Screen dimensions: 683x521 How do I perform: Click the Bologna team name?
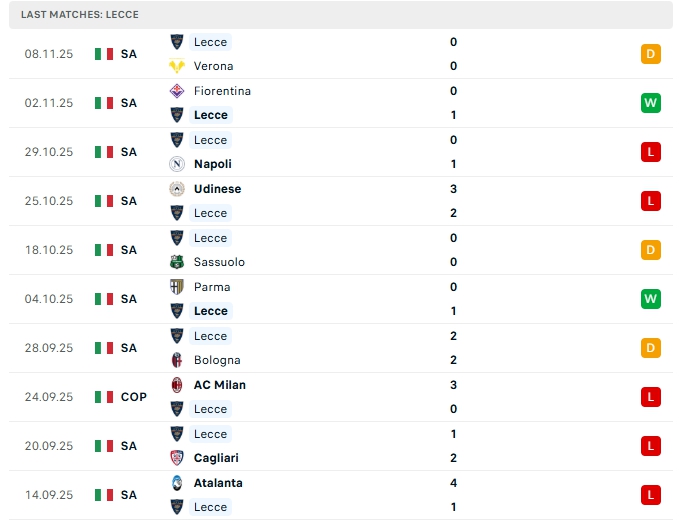(x=217, y=360)
